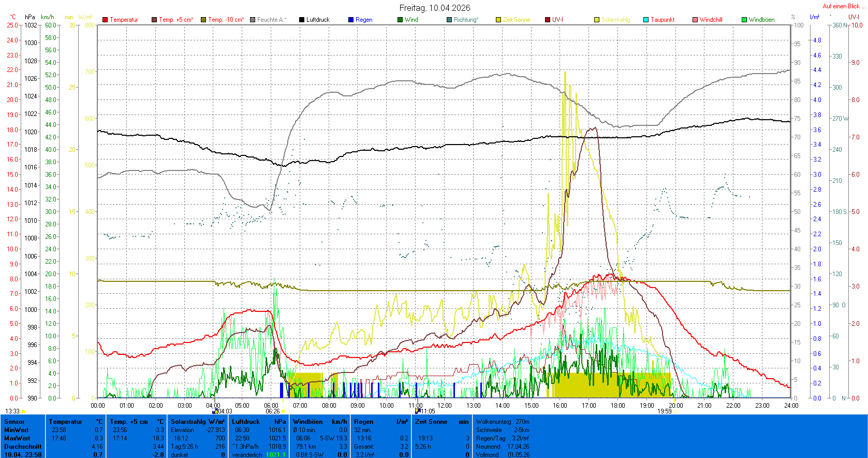
Task: Click the Windböen legend label
Action: pyautogui.click(x=761, y=20)
